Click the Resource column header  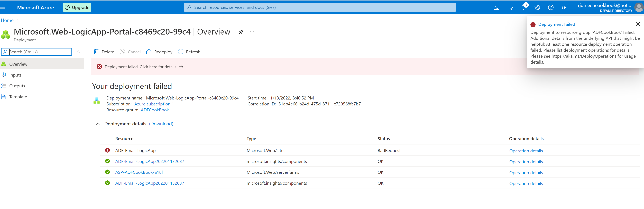[124, 139]
